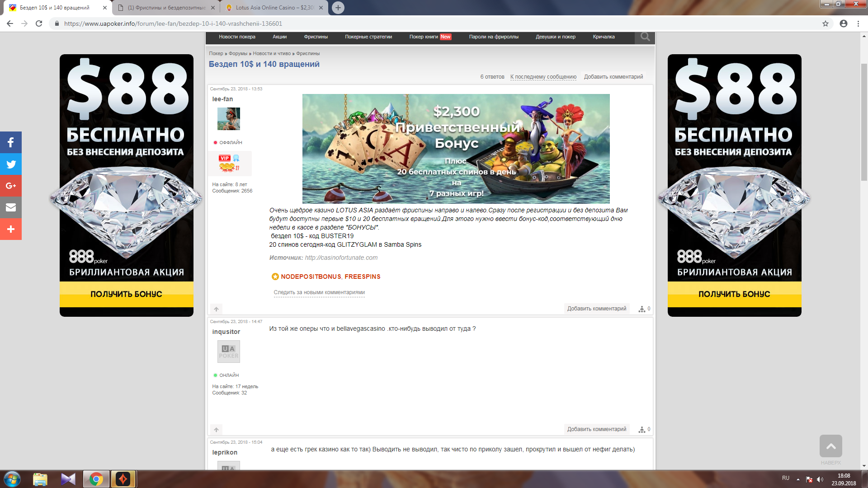Open inqusitor username profile
Screen dimensions: 868x488
226,332
